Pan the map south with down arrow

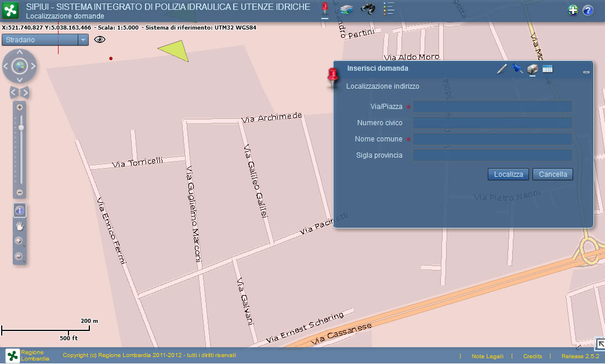(20, 80)
